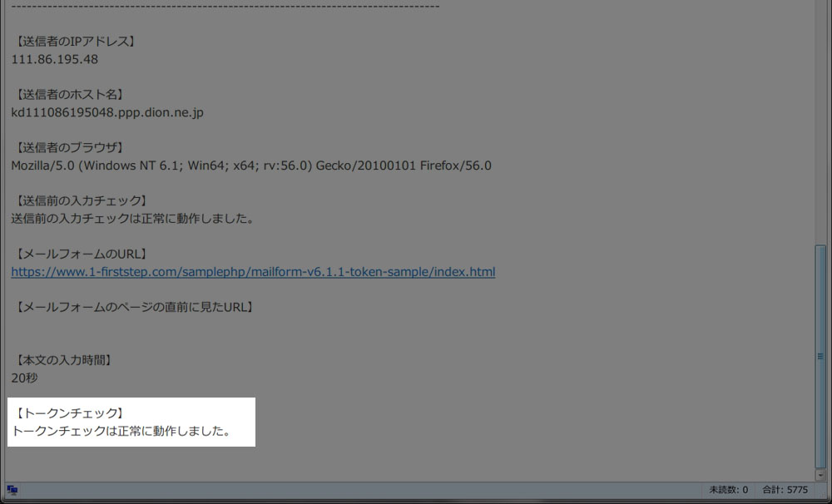Screen dimensions: 832x504
Task: Click the vertical scrollbar thumb
Action: click(820, 357)
